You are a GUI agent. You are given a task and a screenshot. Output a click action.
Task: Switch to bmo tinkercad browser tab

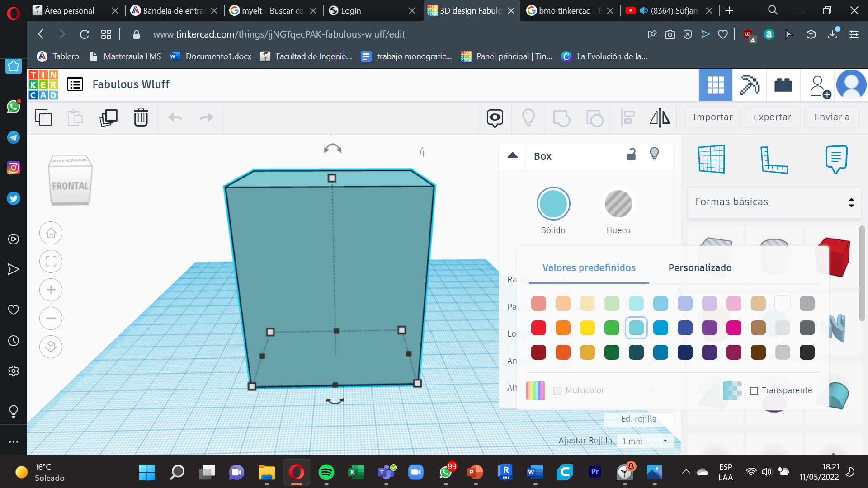(570, 11)
